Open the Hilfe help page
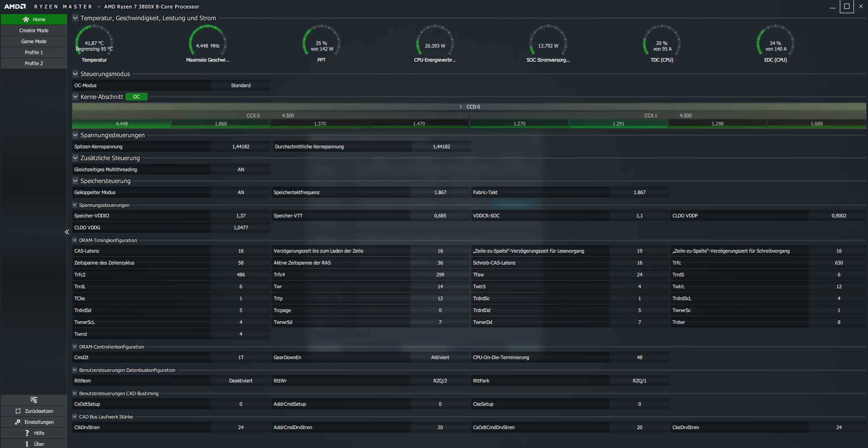868x448 pixels. click(34, 433)
